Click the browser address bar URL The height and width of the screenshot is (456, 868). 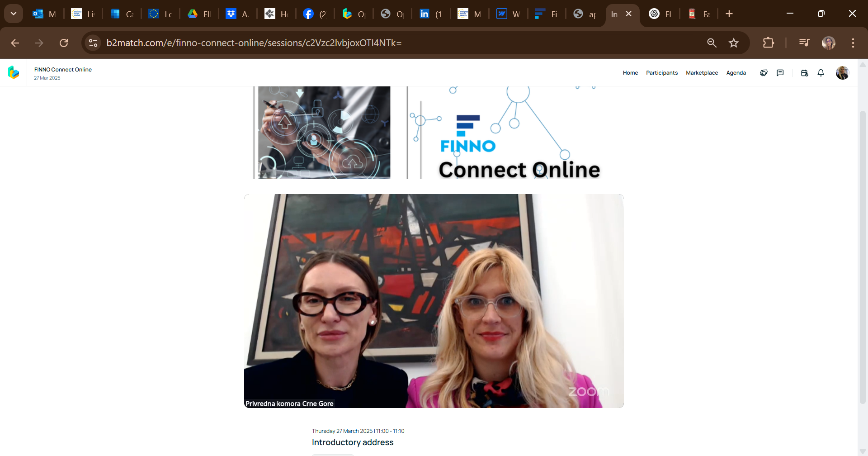tap(254, 43)
